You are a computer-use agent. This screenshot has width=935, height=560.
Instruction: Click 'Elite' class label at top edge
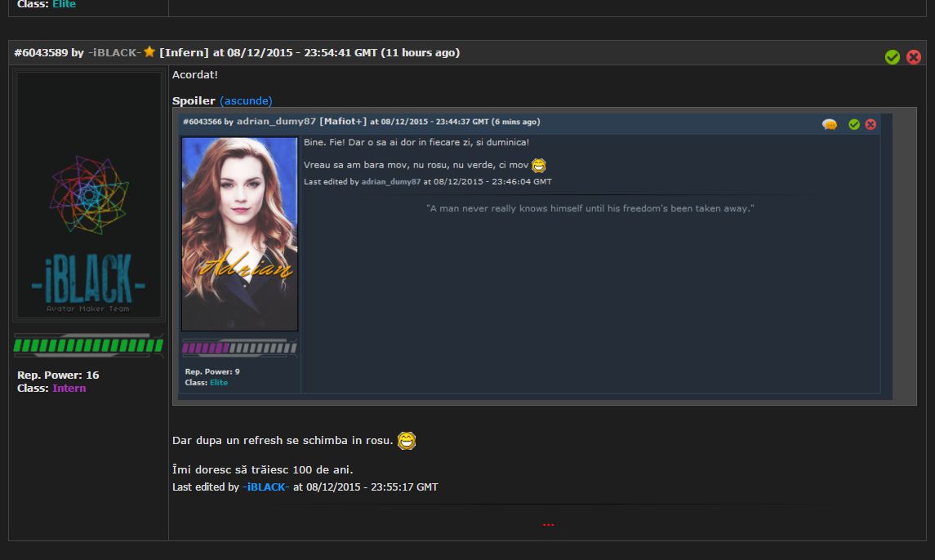(64, 4)
